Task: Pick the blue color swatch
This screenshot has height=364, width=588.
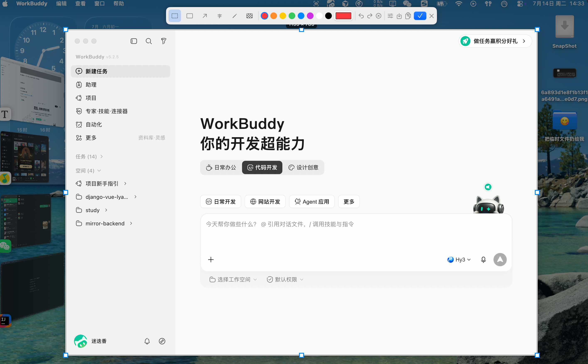Action: coord(301,16)
